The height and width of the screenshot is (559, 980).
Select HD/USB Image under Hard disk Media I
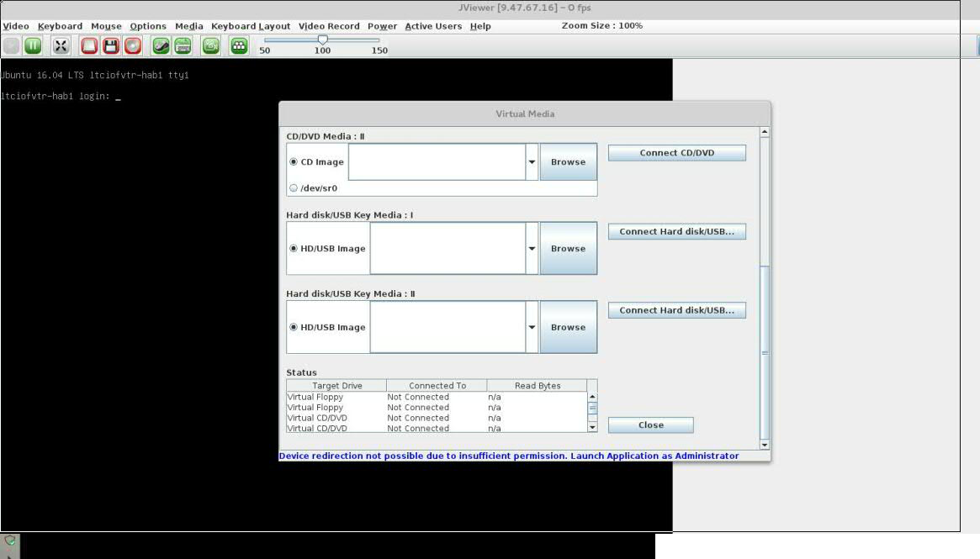[294, 248]
